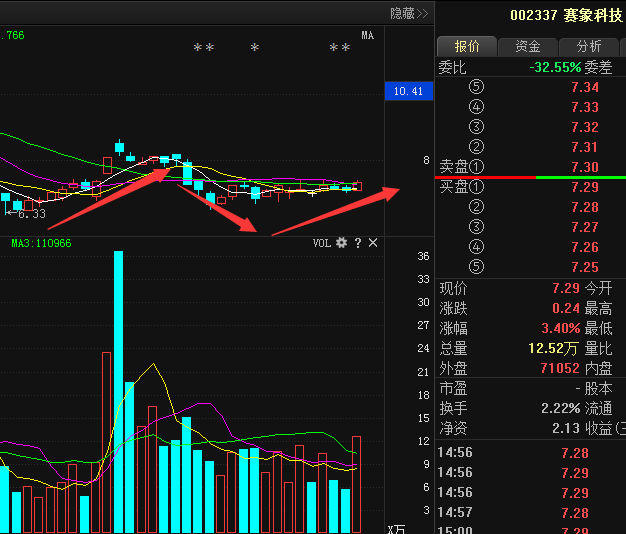Select the MA indicator label on chart
Viewport: 626px width, 534px height.
pos(368,36)
